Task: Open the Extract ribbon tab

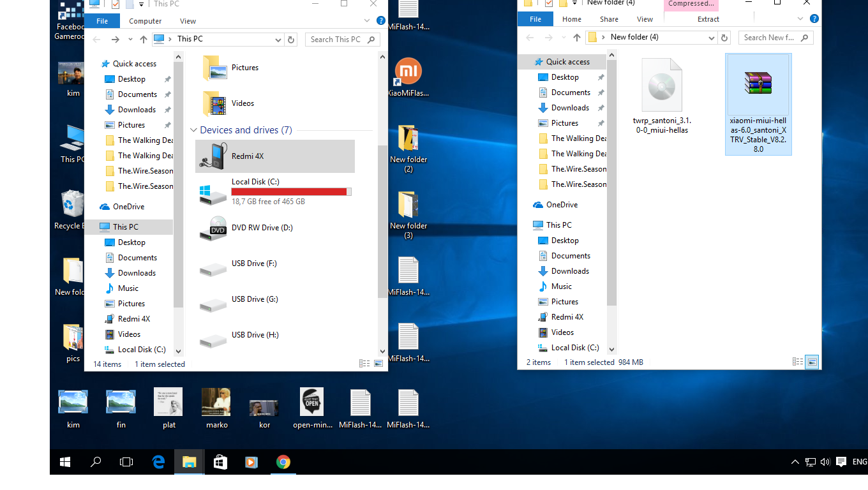Action: pos(708,19)
